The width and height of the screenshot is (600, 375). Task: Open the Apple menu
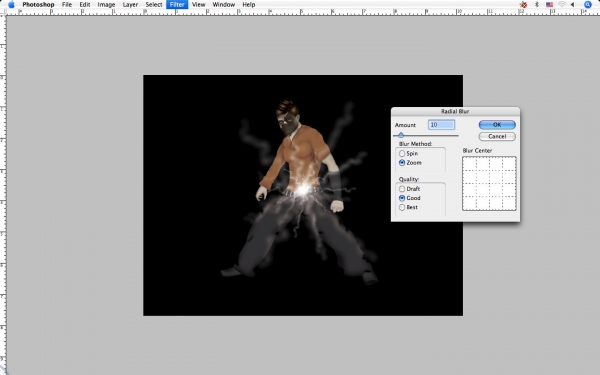pyautogui.click(x=11, y=5)
